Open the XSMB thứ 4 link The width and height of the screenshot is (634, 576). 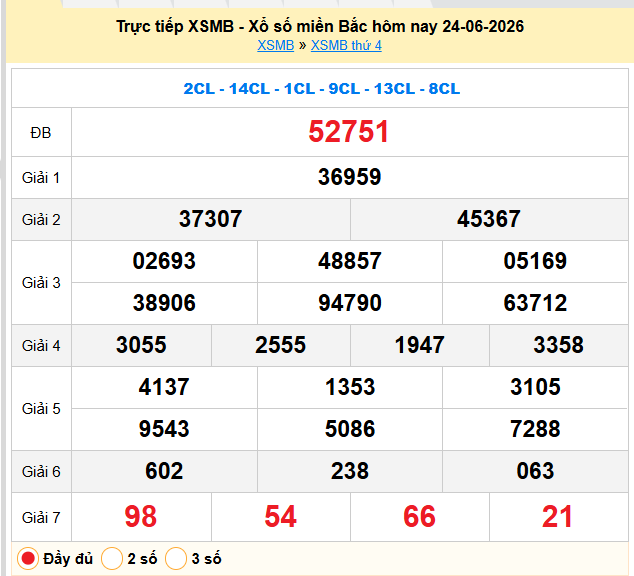[346, 45]
